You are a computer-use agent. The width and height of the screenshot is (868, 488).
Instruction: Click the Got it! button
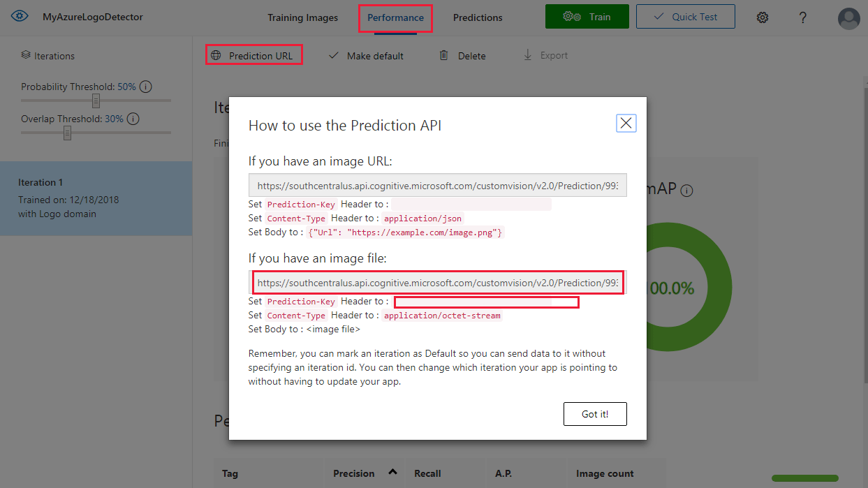(x=595, y=414)
